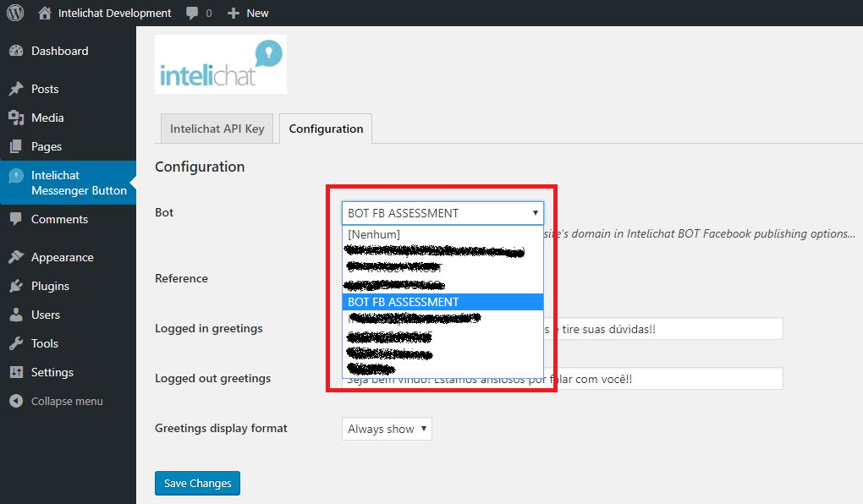Click the Configuration section heading
Image resolution: width=863 pixels, height=504 pixels.
[x=199, y=167]
